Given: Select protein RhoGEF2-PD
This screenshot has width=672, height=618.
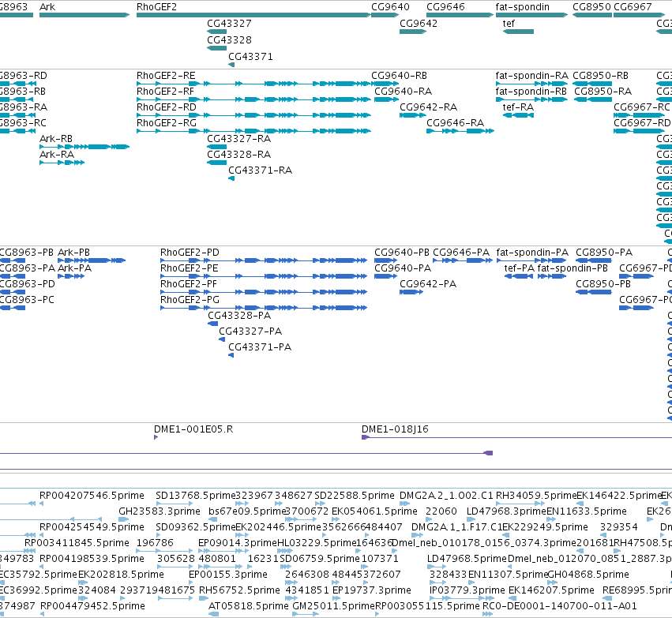Looking at the screenshot, I should [x=264, y=260].
